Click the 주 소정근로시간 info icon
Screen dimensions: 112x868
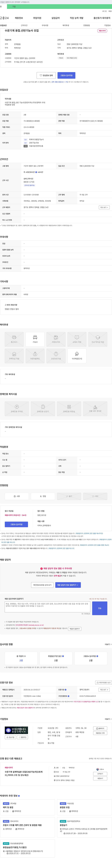pyautogui.click(x=36, y=172)
